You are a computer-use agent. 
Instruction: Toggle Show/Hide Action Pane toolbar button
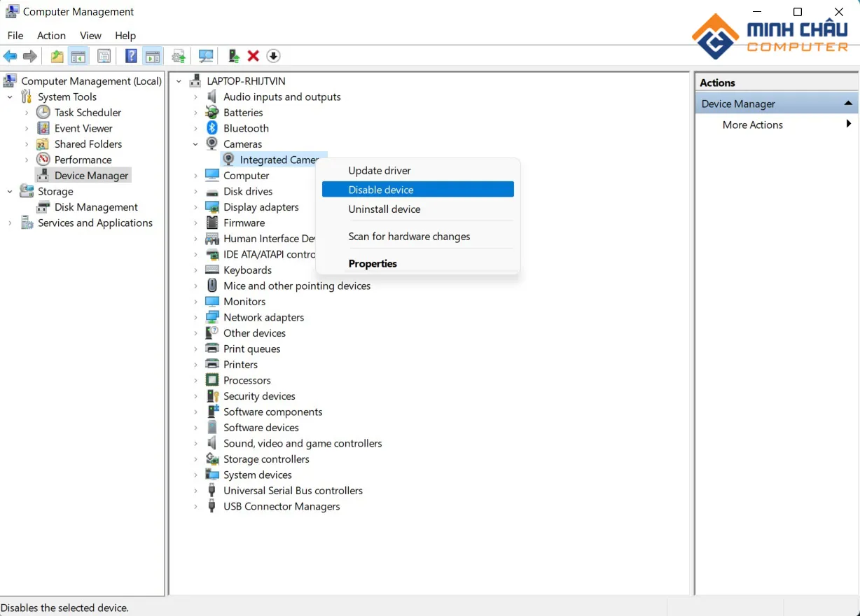tap(153, 56)
